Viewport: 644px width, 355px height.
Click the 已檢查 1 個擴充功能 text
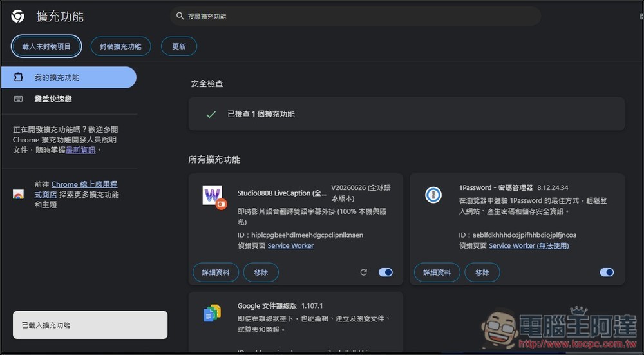coord(261,114)
